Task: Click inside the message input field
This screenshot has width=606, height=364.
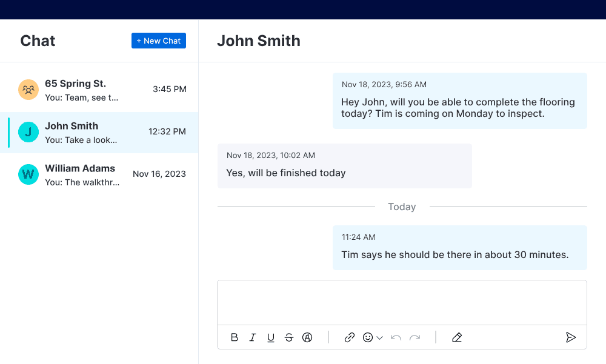Action: pos(402,302)
